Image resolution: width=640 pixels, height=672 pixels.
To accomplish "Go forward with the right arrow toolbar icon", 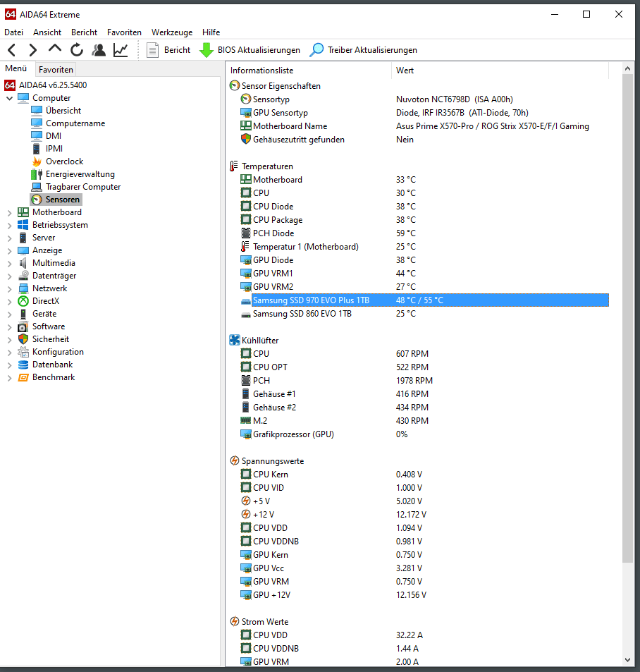I will coord(32,50).
